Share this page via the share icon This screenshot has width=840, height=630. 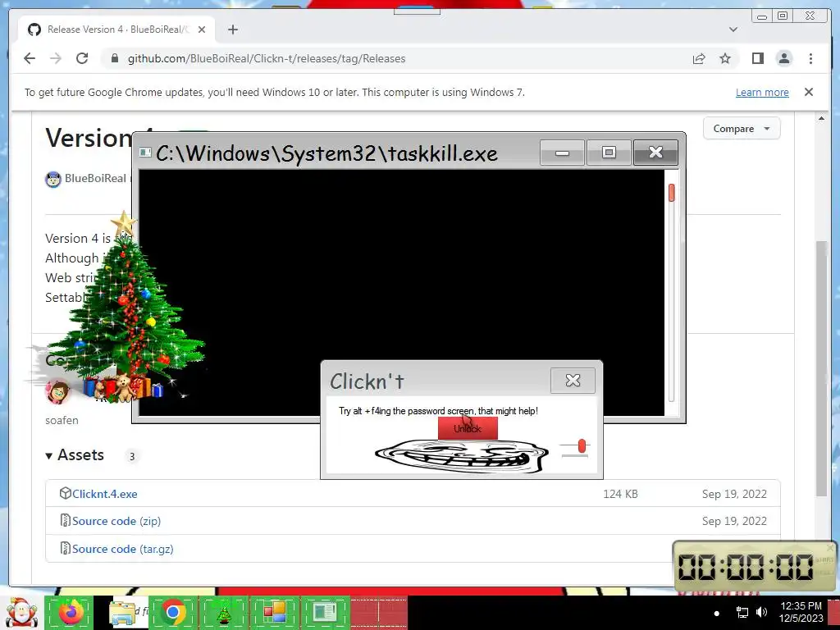click(699, 58)
